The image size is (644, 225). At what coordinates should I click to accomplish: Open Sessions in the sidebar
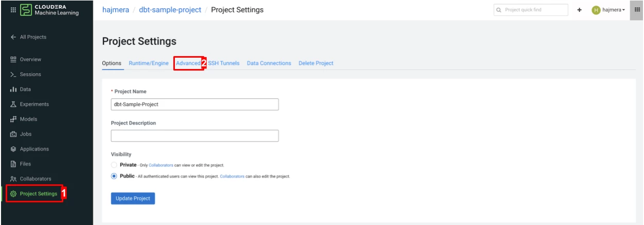pos(26,74)
